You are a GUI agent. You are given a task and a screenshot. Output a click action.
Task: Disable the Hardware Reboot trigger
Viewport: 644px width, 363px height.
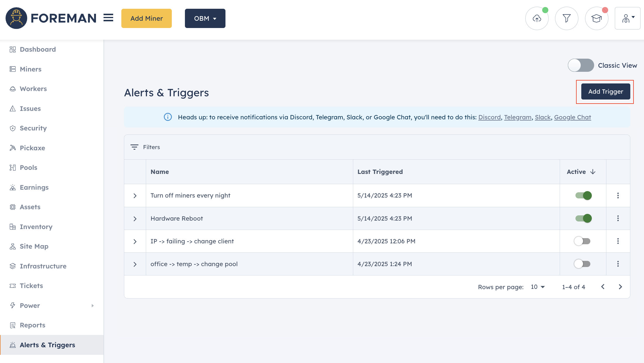point(583,218)
